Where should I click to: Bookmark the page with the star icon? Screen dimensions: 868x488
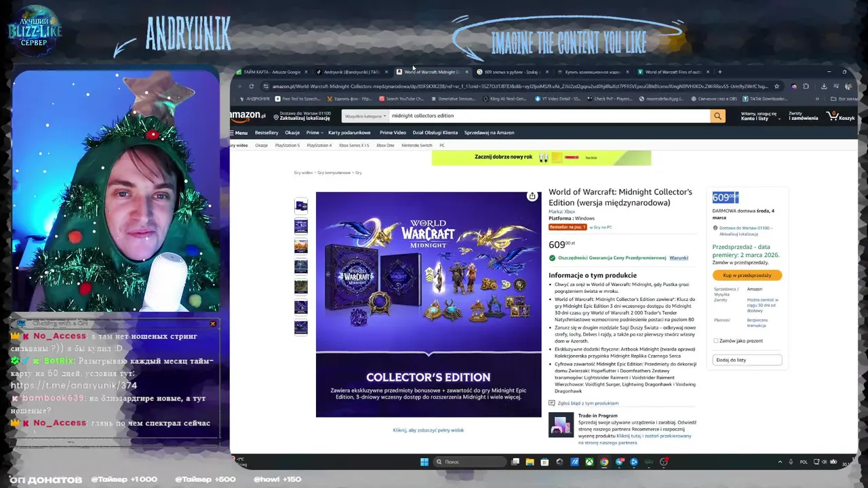coord(776,86)
